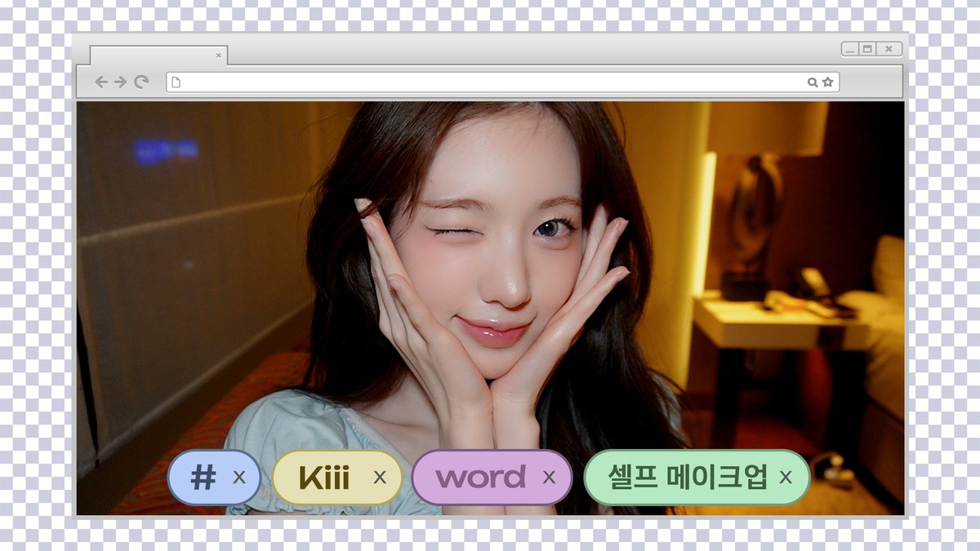Click the browser forward arrow
This screenshot has height=551, width=980.
121,82
